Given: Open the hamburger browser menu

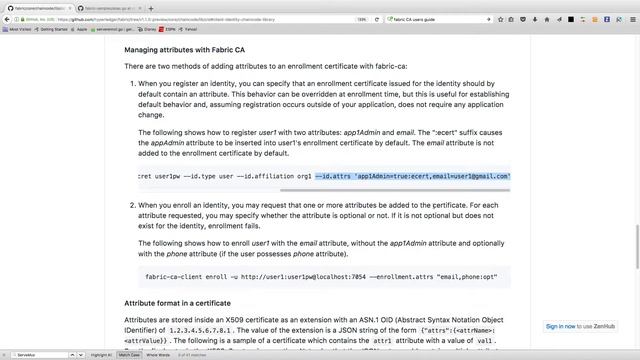Looking at the screenshot, I should 633,20.
